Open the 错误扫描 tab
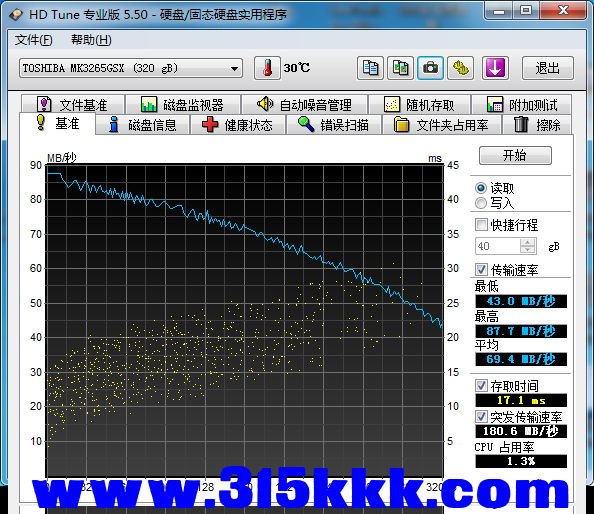Viewport: 594px width, 514px height. click(334, 125)
